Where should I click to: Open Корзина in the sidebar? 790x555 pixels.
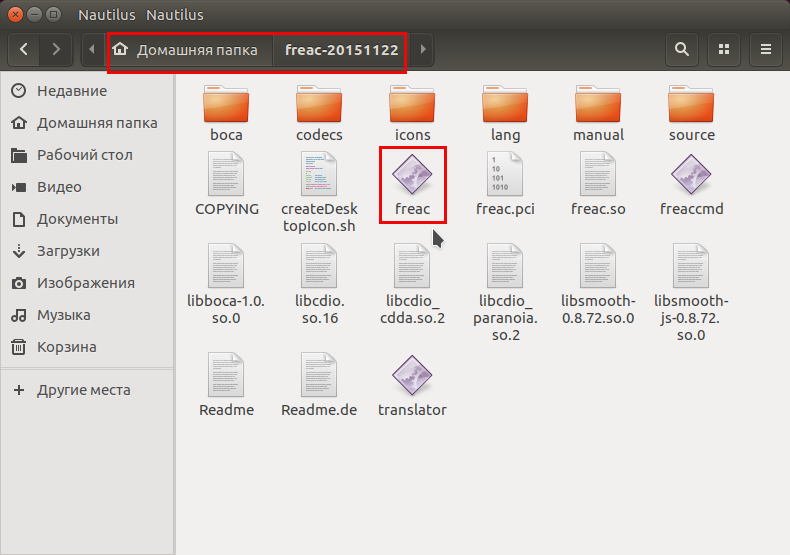point(87,347)
